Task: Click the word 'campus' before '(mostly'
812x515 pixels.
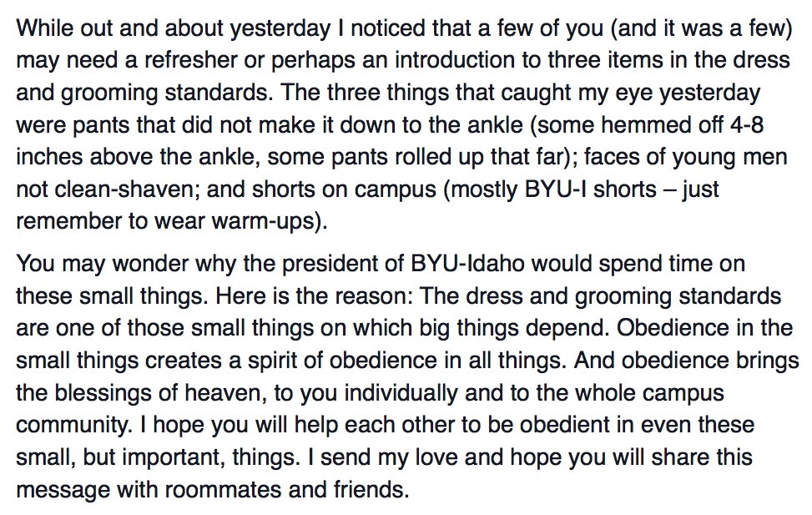Action: (x=395, y=189)
